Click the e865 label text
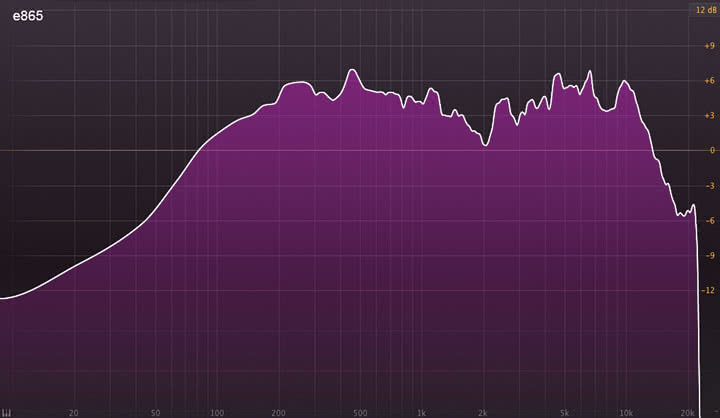Viewport: 720px width, 418px height. 28,16
